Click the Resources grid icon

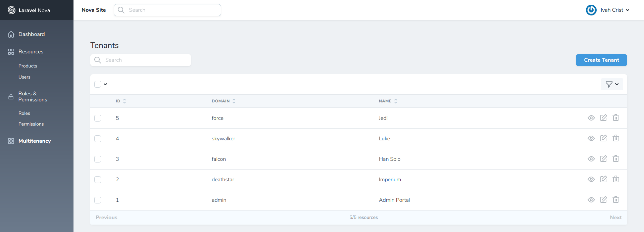(11, 52)
